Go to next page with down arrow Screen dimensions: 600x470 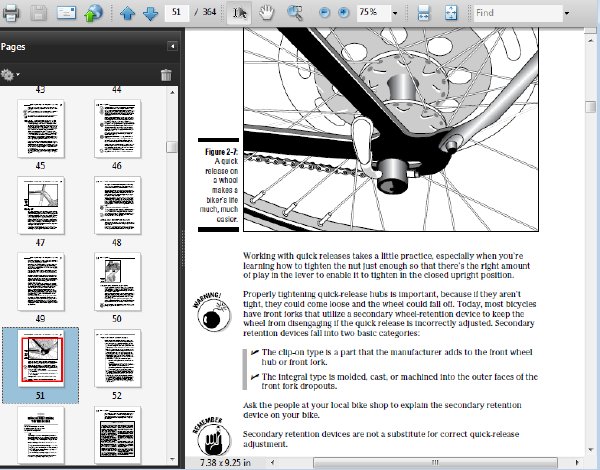[x=150, y=13]
